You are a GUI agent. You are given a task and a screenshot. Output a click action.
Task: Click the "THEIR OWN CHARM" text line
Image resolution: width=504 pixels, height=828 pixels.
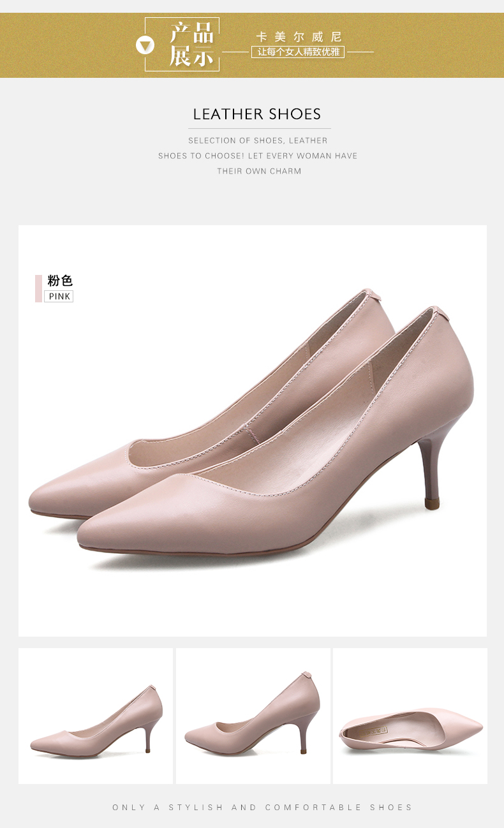(x=259, y=171)
